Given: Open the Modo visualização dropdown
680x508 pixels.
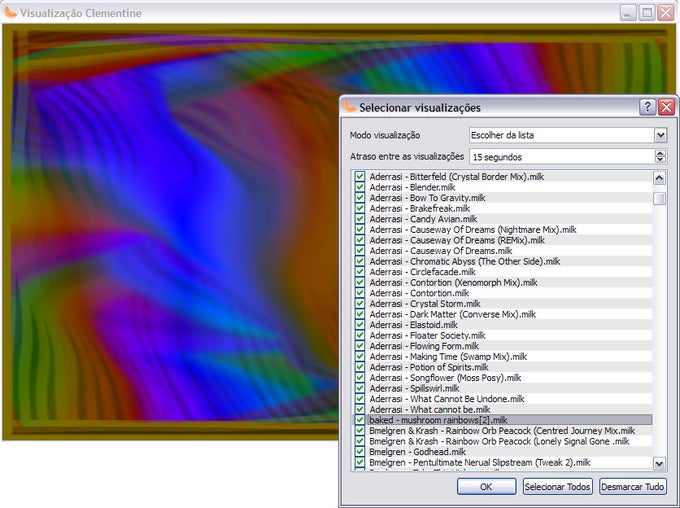Looking at the screenshot, I should click(x=660, y=135).
